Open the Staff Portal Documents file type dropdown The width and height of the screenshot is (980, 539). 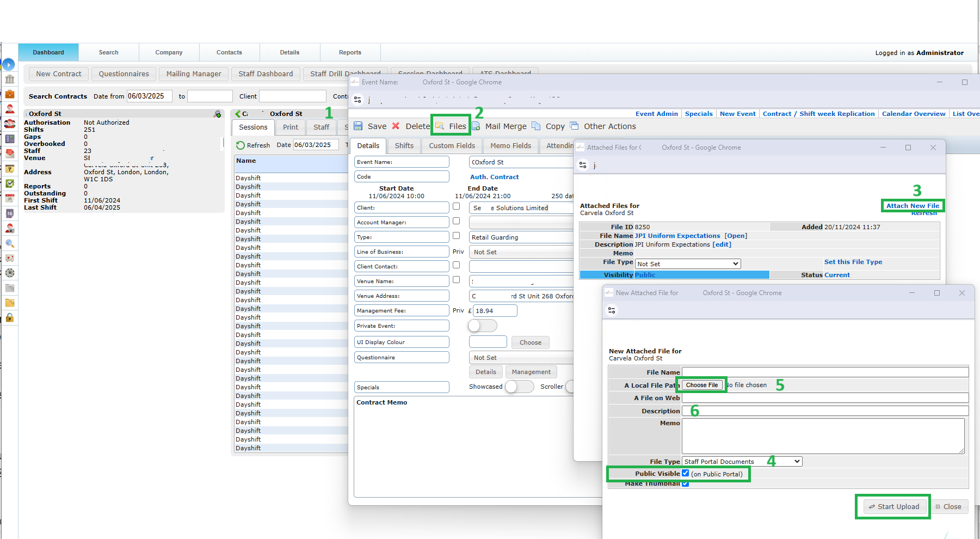(x=742, y=462)
